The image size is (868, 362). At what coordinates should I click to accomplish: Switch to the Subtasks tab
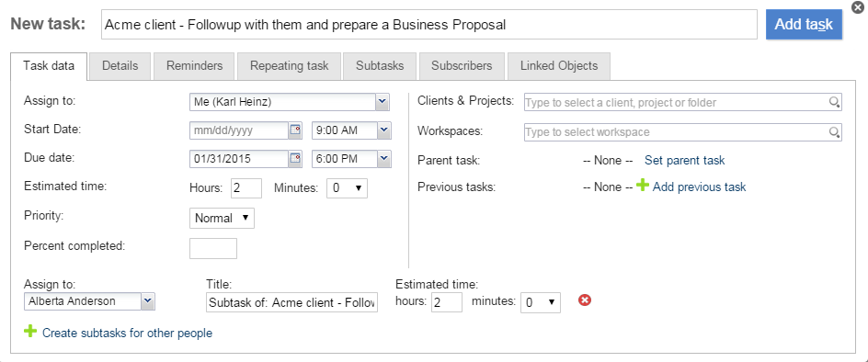coord(380,66)
